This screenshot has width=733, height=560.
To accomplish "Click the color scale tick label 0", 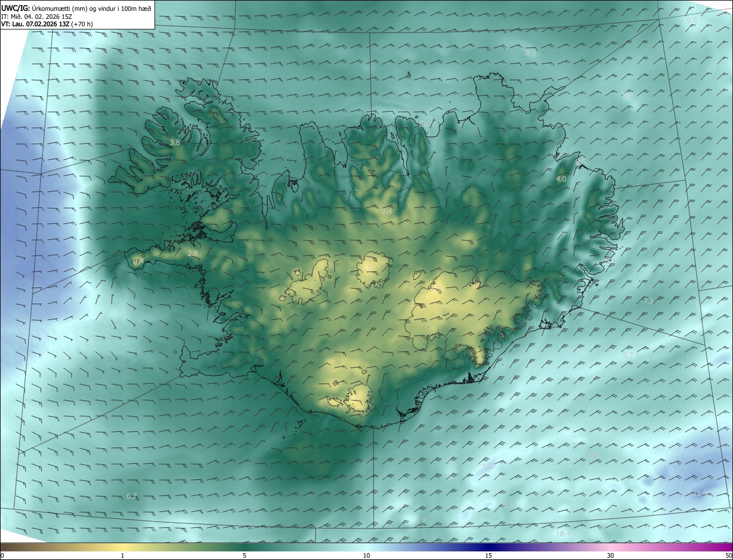I will pyautogui.click(x=2, y=555).
